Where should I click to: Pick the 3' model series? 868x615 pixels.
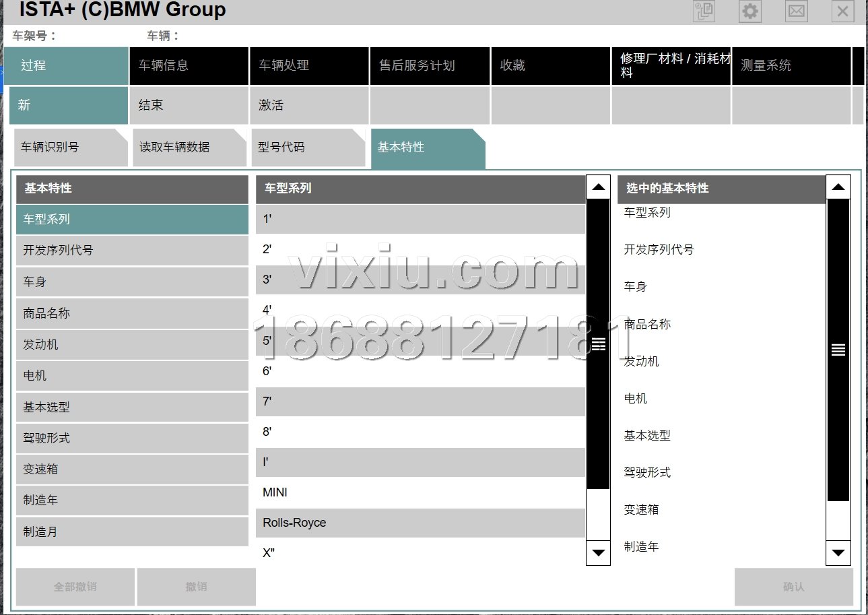tap(420, 280)
